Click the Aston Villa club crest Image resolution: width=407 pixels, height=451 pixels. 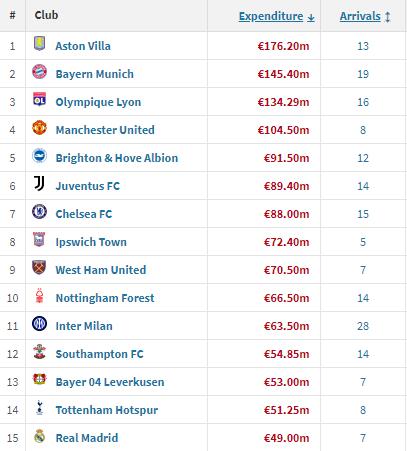click(39, 44)
